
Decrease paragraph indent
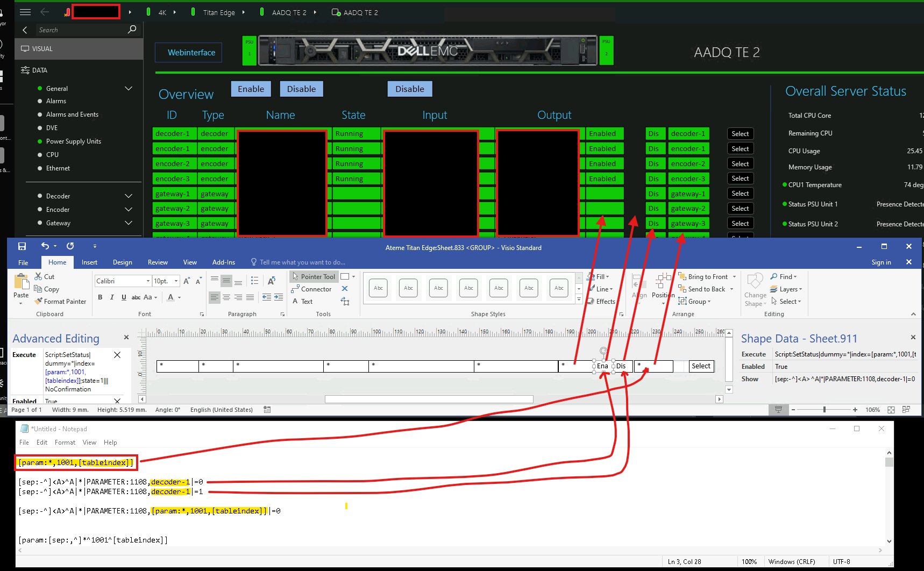pos(267,297)
